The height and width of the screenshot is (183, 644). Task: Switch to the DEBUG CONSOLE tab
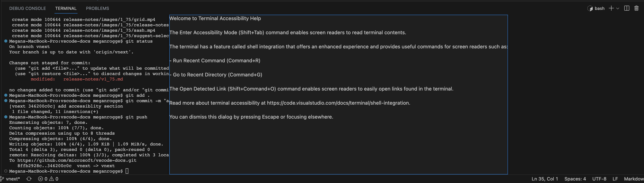pyautogui.click(x=27, y=8)
